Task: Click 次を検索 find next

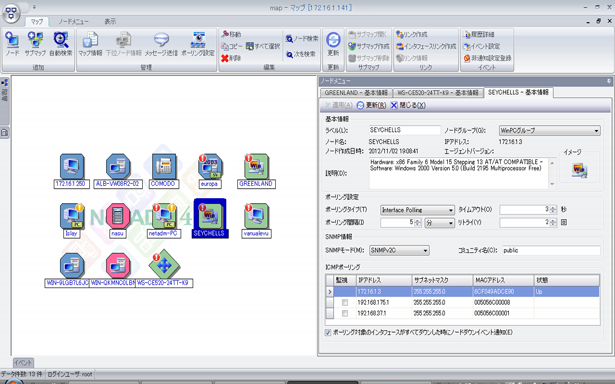Action: [300, 54]
